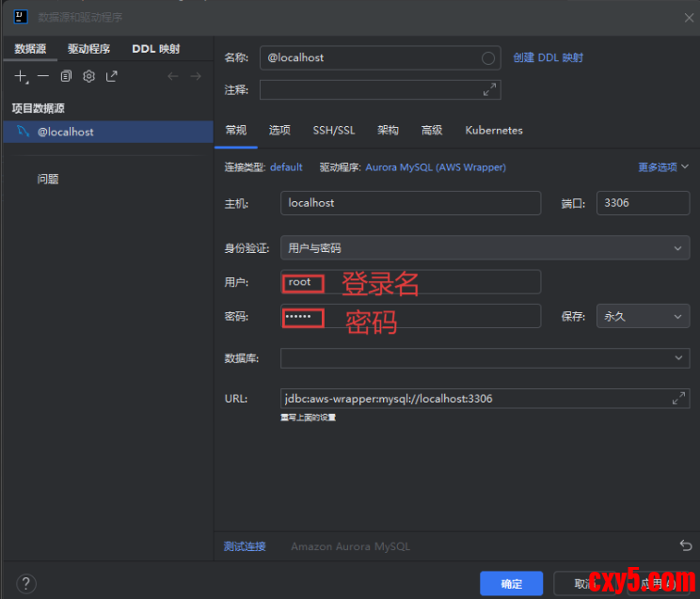Click the color circle in the name field

pyautogui.click(x=488, y=58)
